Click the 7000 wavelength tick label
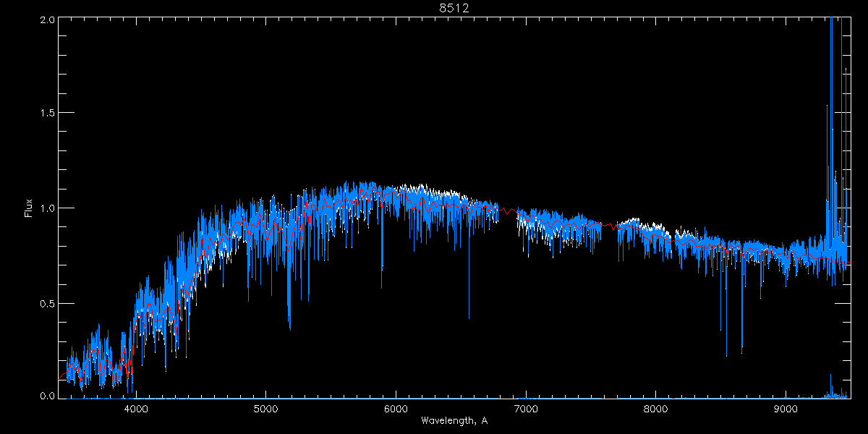Viewport: 868px width, 434px height. tap(526, 409)
